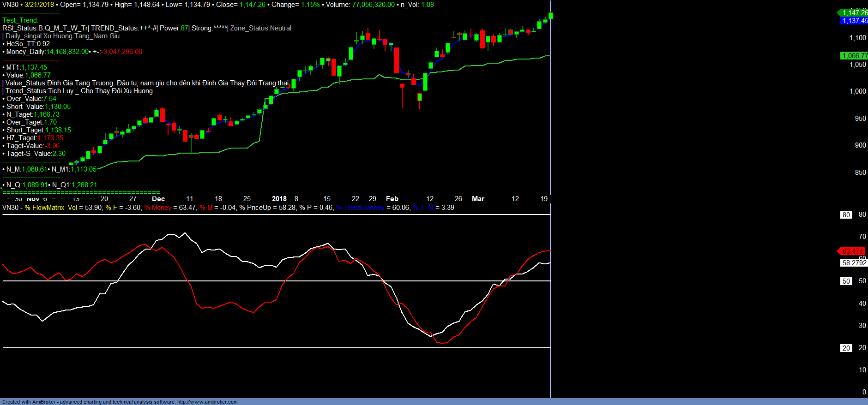Image resolution: width=868 pixels, height=405 pixels.
Task: Select the Mar marker on date axis
Action: point(478,199)
